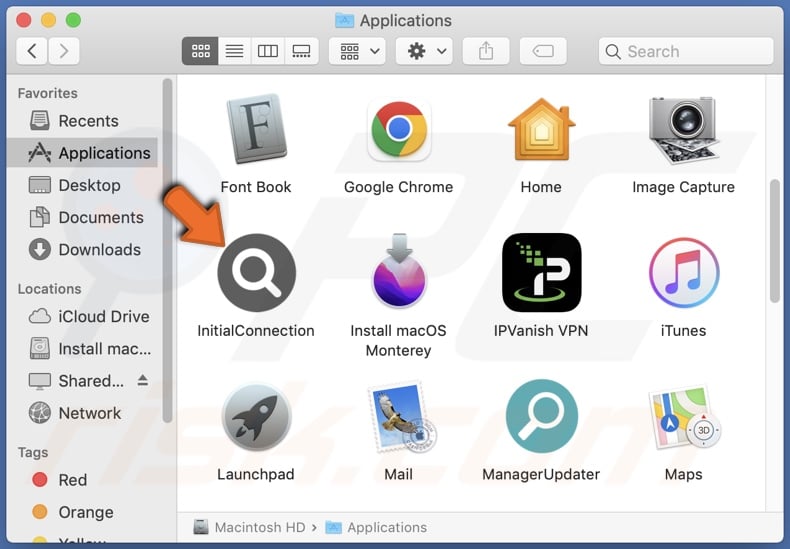Open the Font Book app icon
This screenshot has width=790, height=549.
pos(256,129)
